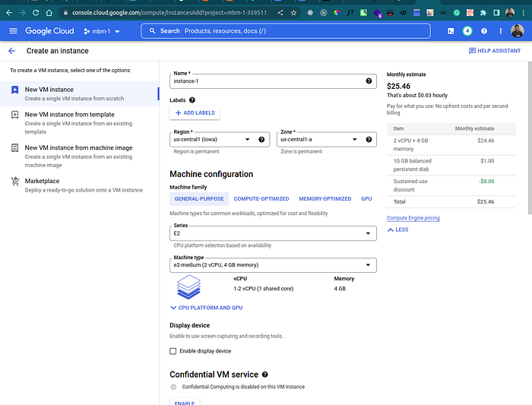The height and width of the screenshot is (405, 532).
Task: Click help icon next to Confidential VM service
Action: point(265,375)
